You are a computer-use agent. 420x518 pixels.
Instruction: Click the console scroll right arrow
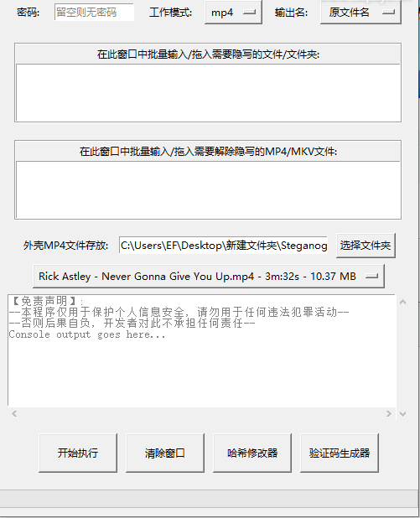tap(389, 413)
